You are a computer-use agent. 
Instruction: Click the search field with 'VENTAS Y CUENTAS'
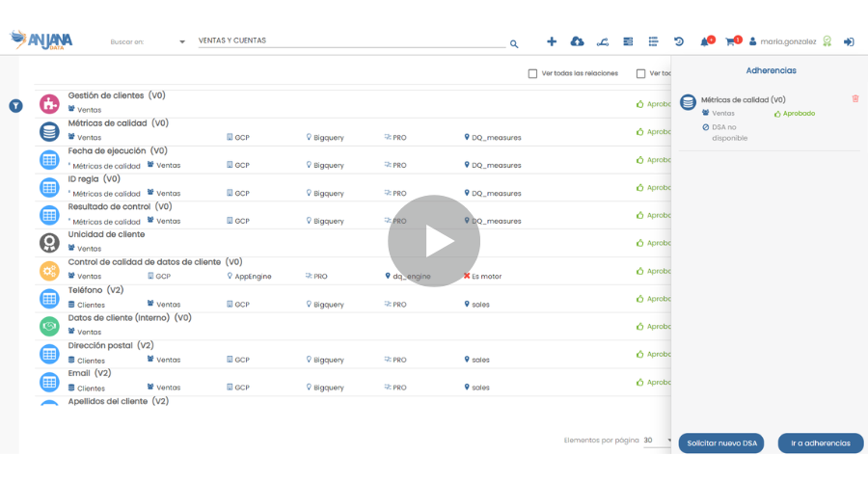[347, 40]
